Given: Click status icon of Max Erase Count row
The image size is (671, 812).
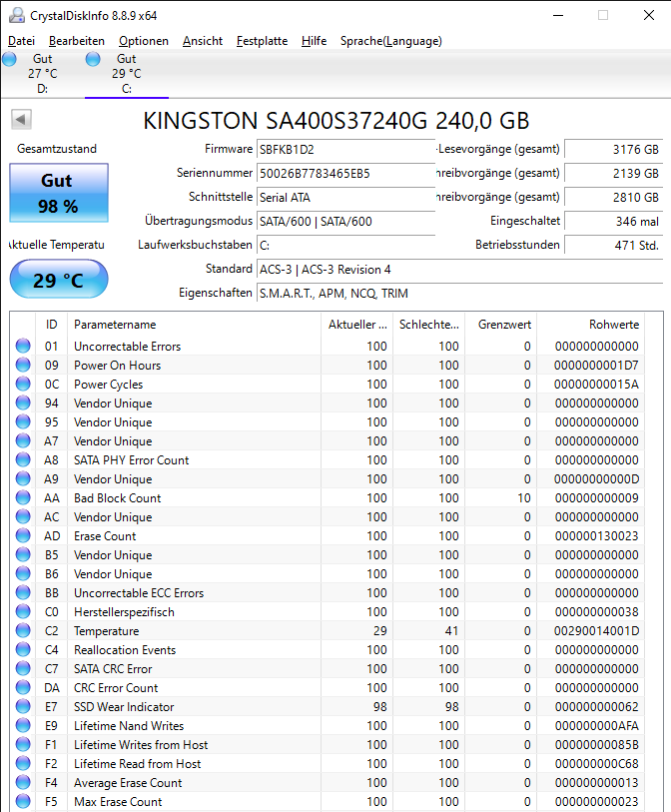Looking at the screenshot, I should click(x=23, y=801).
